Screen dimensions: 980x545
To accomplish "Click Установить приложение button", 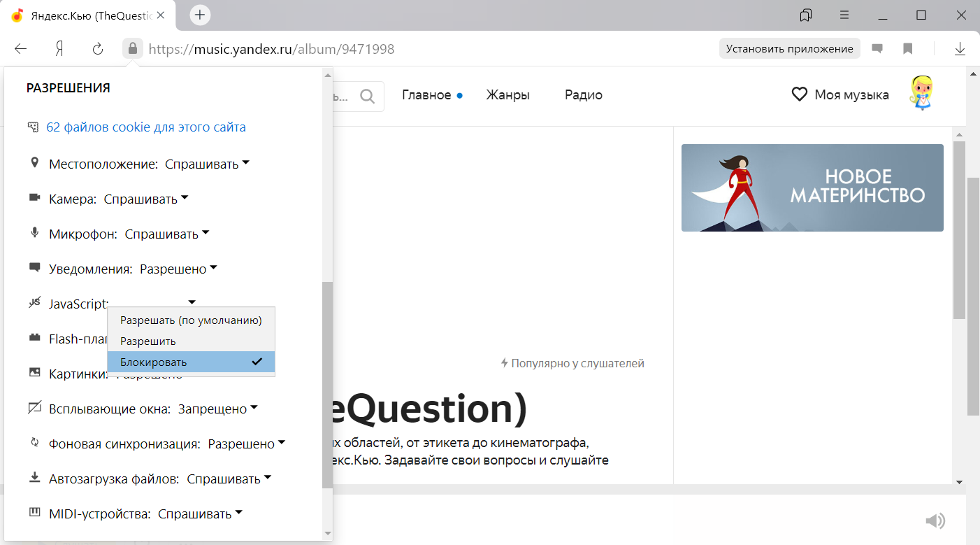I will [x=790, y=49].
